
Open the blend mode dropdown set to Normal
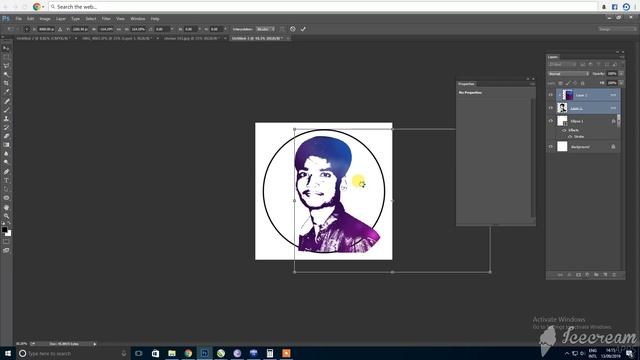pyautogui.click(x=568, y=74)
